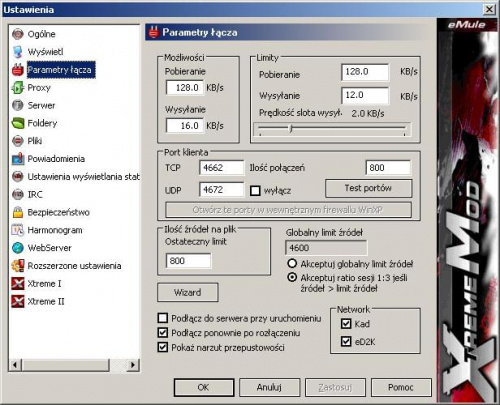Click the Ogólne category icon
Viewport: 500px width, 405px height.
pyautogui.click(x=18, y=34)
